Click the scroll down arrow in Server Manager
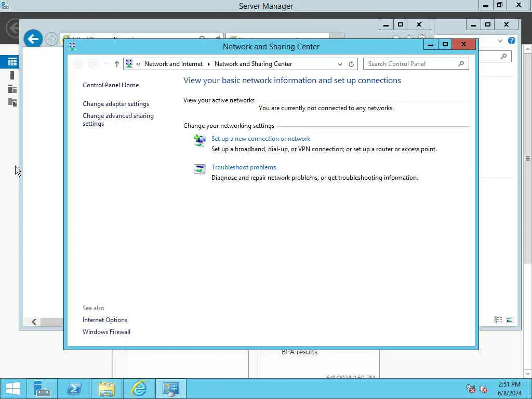532x399 pixels. pos(528,374)
